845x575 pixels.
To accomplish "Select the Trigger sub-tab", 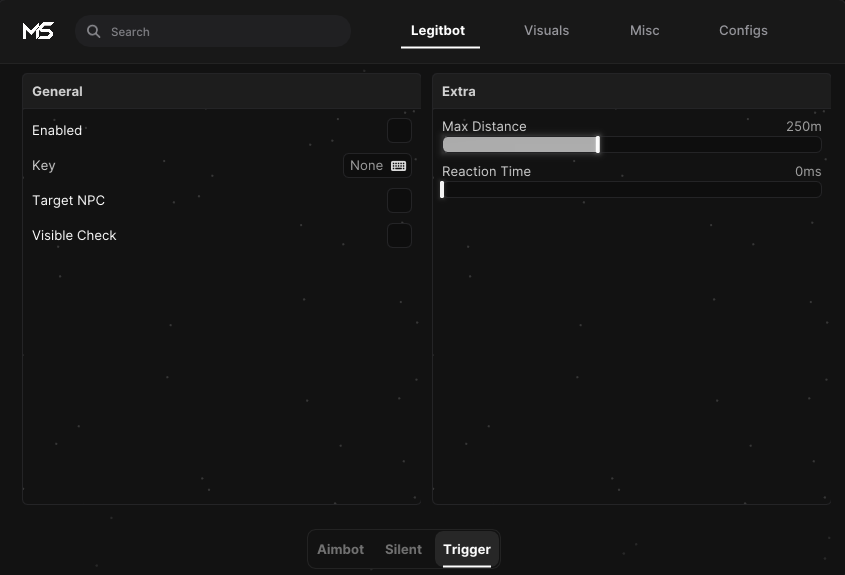I will click(x=467, y=549).
